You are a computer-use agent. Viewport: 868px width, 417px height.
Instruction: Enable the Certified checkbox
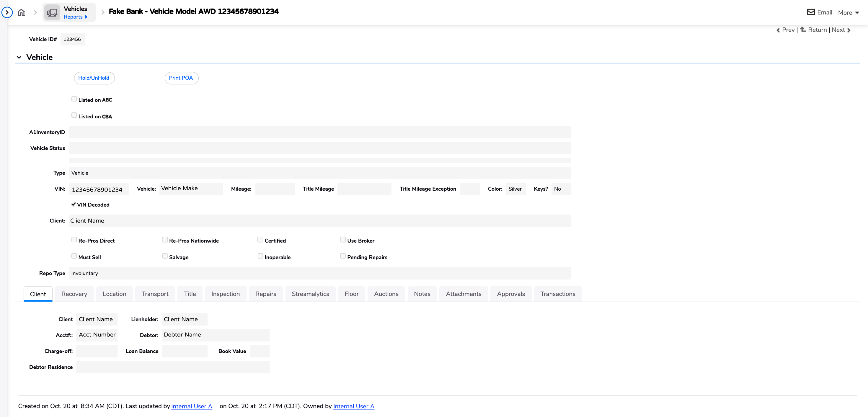pos(260,240)
